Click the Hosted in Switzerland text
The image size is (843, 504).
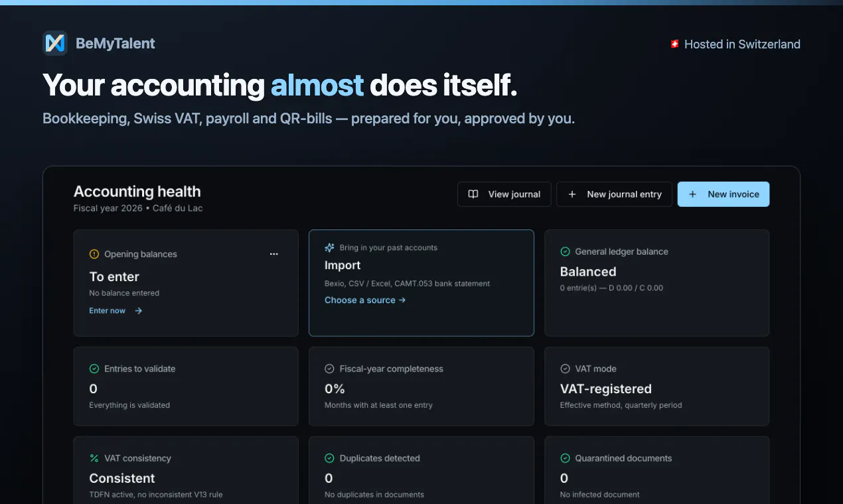(742, 44)
